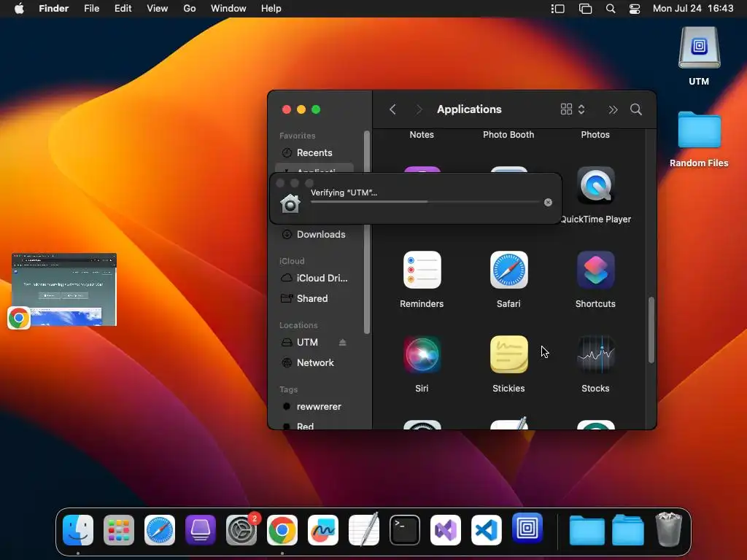Viewport: 747px width, 560px height.
Task: Select the Random Files desktop folder
Action: coord(699,131)
